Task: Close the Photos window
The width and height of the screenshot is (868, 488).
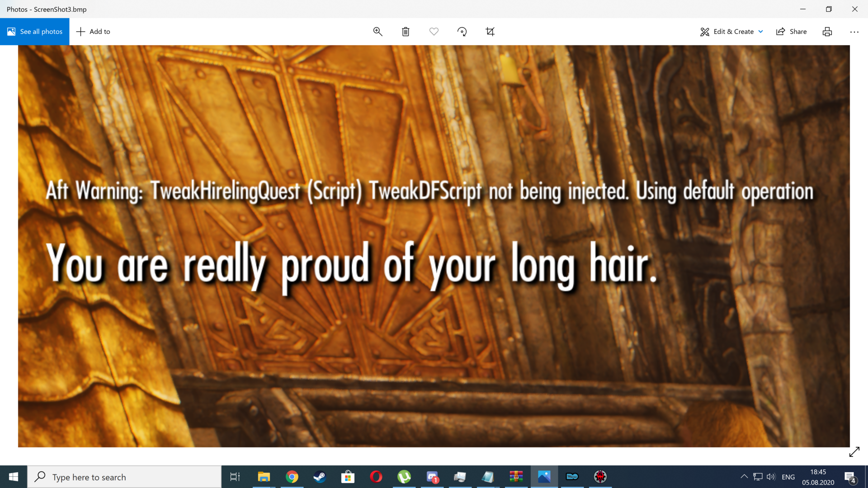Action: click(x=855, y=9)
